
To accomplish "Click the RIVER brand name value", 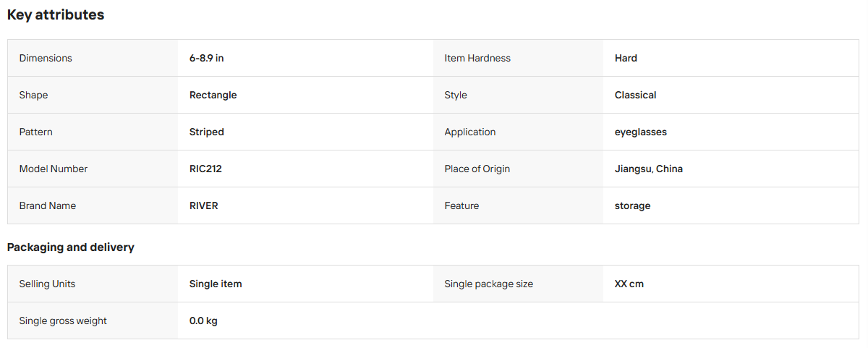I will 204,205.
